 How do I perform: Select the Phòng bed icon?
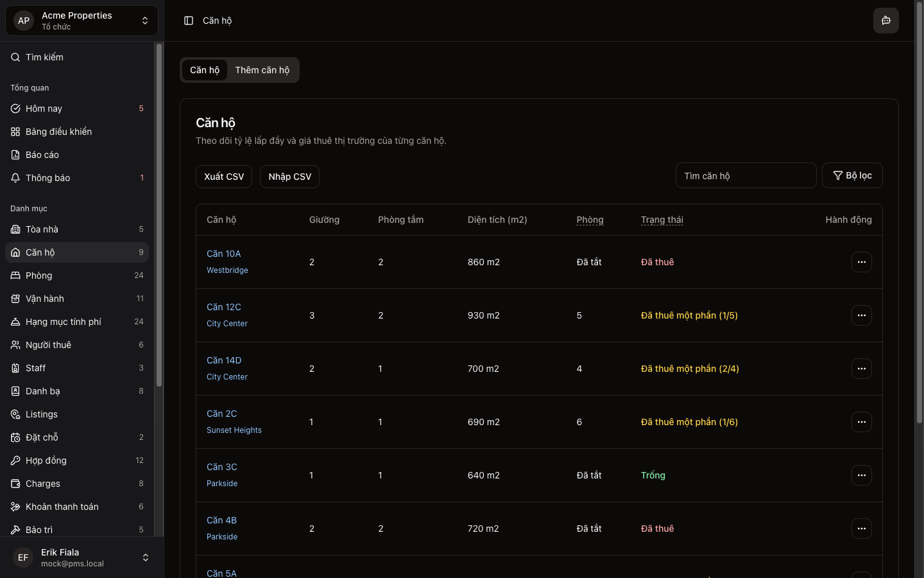coord(15,276)
